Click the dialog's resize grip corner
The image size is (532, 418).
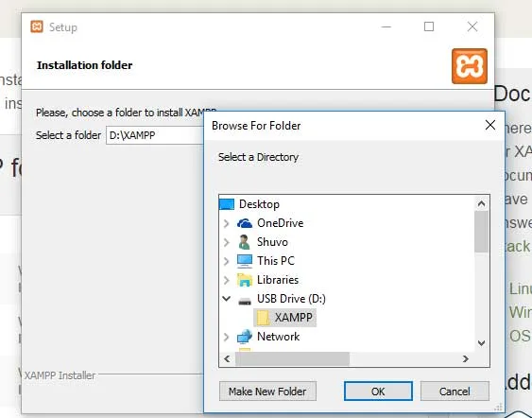(x=499, y=407)
